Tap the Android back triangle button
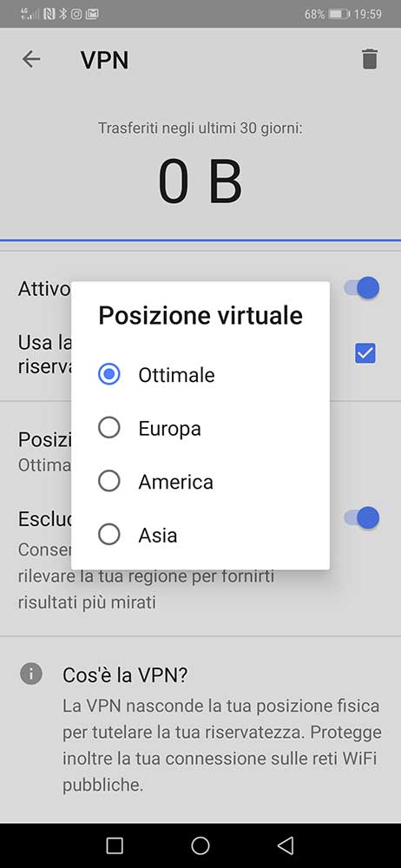401x868 pixels. tap(286, 845)
